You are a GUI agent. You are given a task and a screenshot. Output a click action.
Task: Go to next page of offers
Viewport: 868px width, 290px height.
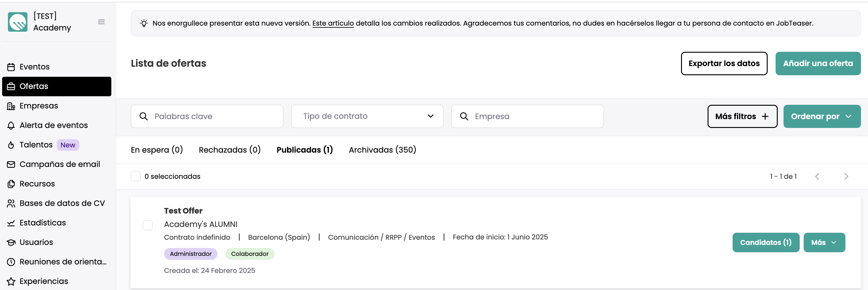[846, 177]
